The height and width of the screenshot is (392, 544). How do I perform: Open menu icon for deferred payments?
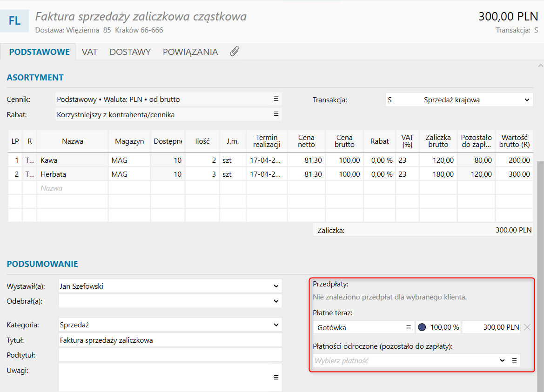click(x=515, y=360)
